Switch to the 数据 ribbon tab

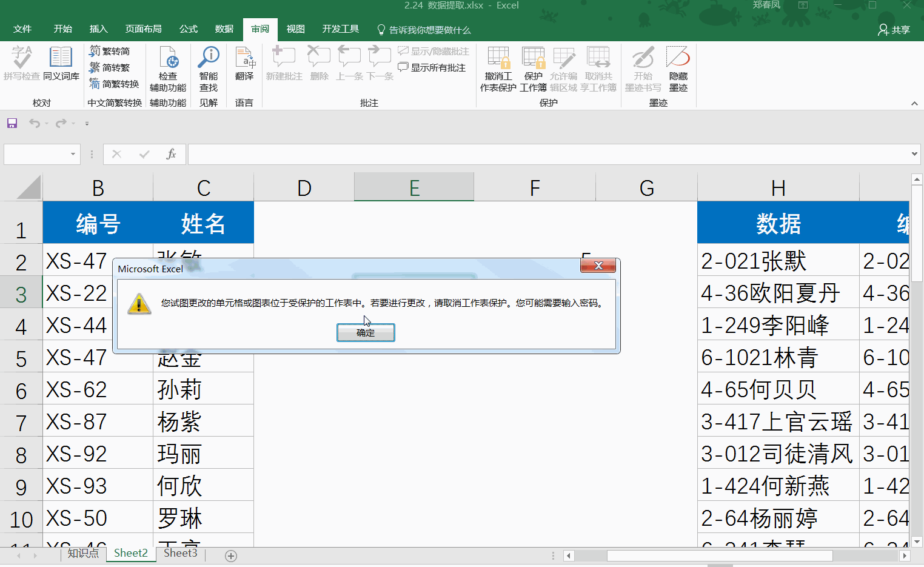(x=224, y=29)
